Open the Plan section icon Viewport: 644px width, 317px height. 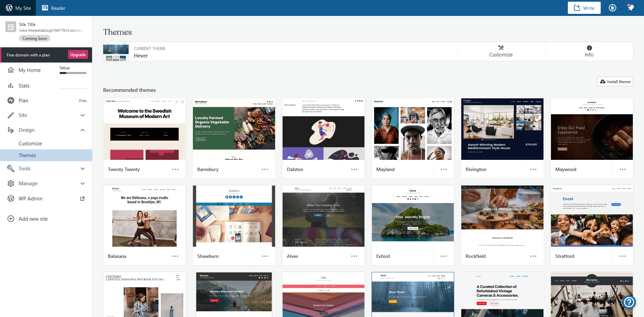(11, 100)
